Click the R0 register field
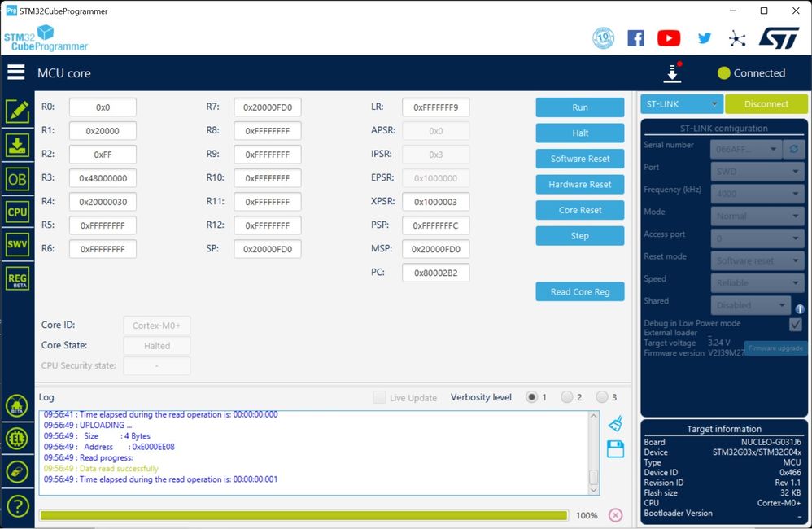 coord(103,107)
